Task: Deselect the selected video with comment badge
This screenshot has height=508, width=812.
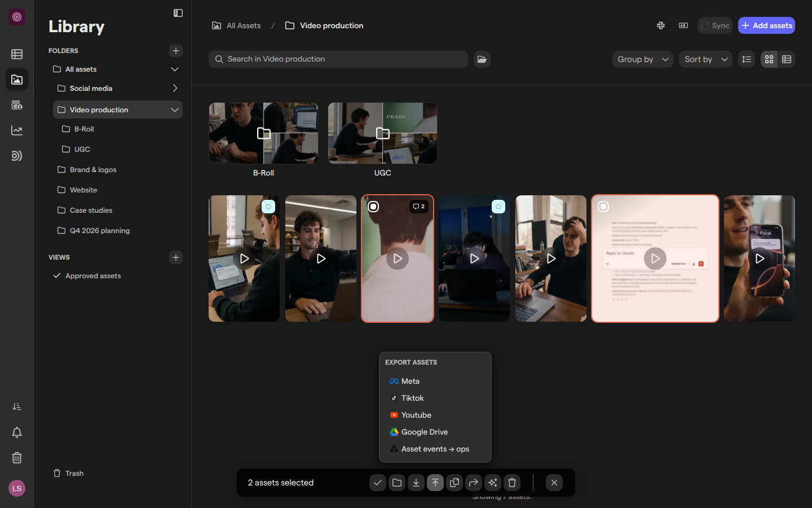Action: click(373, 207)
